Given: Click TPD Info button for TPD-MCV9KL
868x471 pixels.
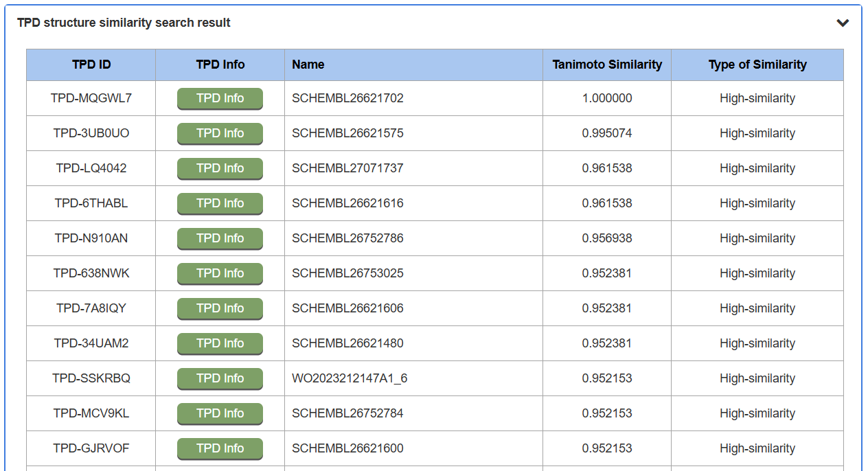Looking at the screenshot, I should 220,414.
